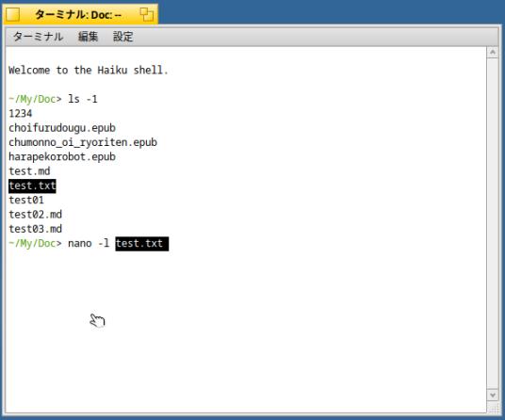This screenshot has width=505, height=420.
Task: Open the ターミナル menu
Action: (38, 37)
